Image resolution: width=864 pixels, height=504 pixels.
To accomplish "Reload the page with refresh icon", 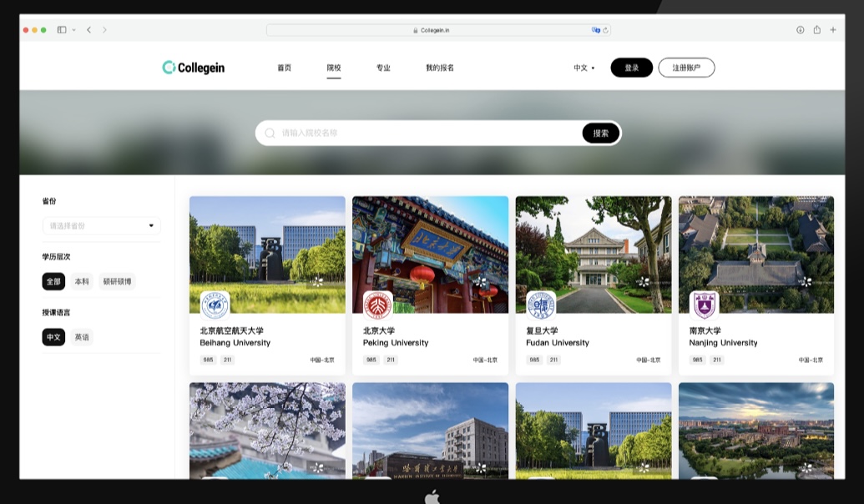I will 605,30.
